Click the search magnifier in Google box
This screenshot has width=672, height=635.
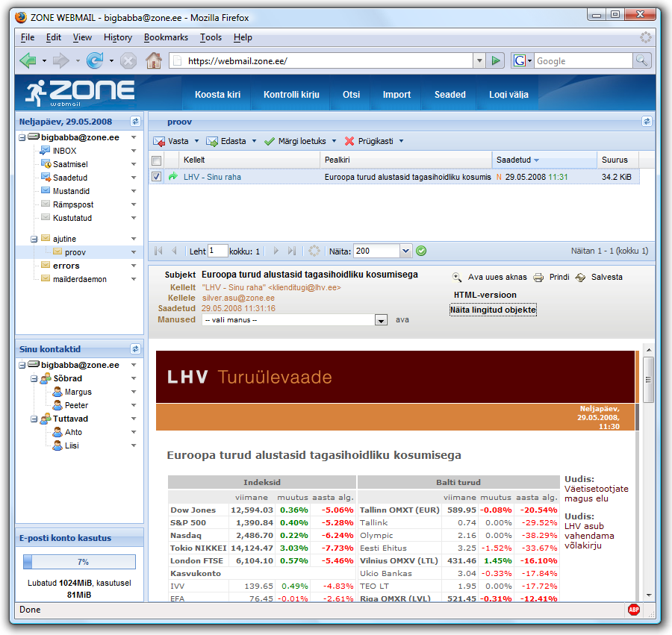pos(641,60)
